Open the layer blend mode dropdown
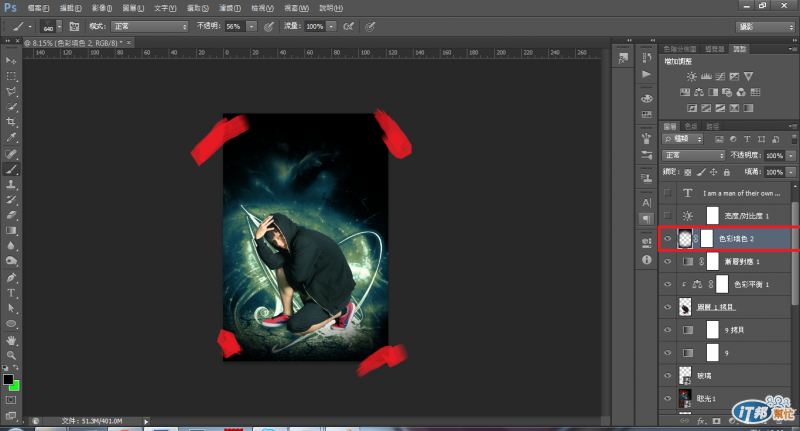Viewport: 800px width, 431px height. tap(693, 155)
